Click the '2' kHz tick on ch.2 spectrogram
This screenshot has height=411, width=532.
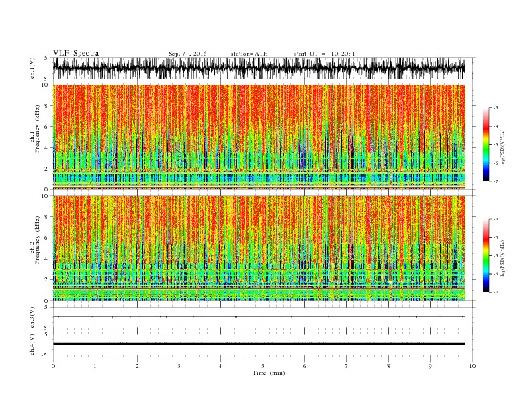(x=46, y=280)
